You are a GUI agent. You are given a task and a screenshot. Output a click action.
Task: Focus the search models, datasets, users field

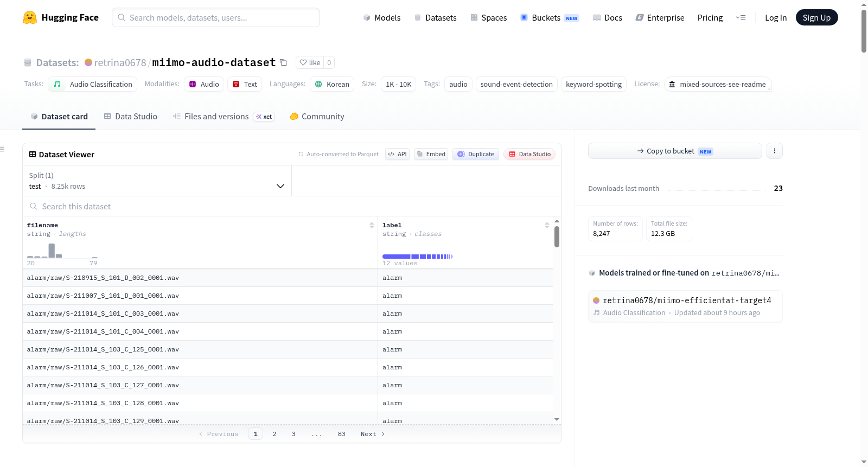click(x=216, y=17)
